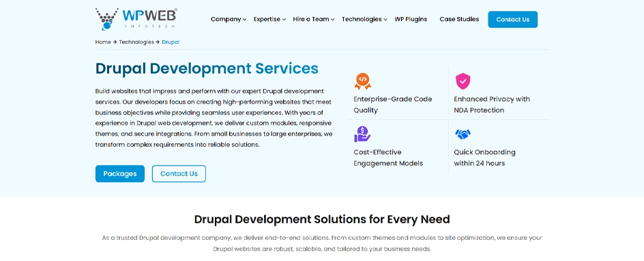The height and width of the screenshot is (261, 644).
Task: Open the Technologies nav item
Action: click(x=362, y=19)
